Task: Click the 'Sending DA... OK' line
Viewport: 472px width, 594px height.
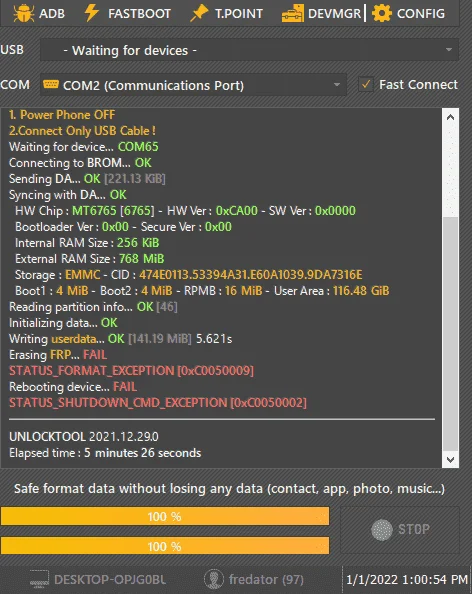Action: pos(87,178)
